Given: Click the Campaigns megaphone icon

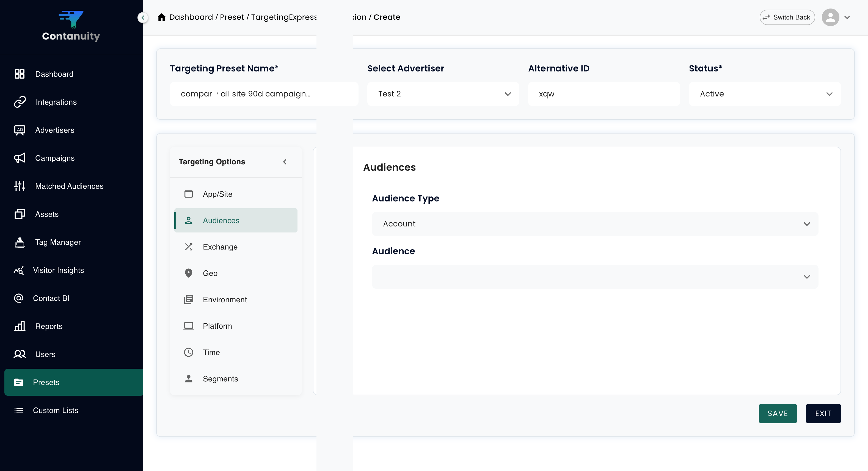Looking at the screenshot, I should coord(20,158).
